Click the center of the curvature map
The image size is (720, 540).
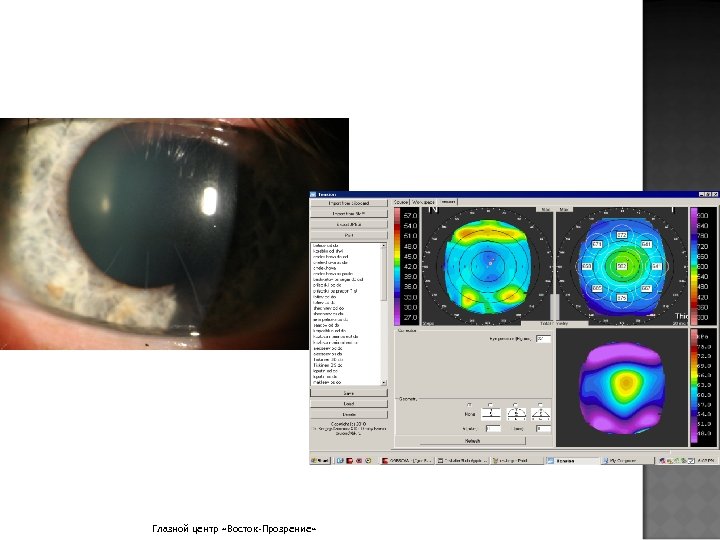pos(489,265)
